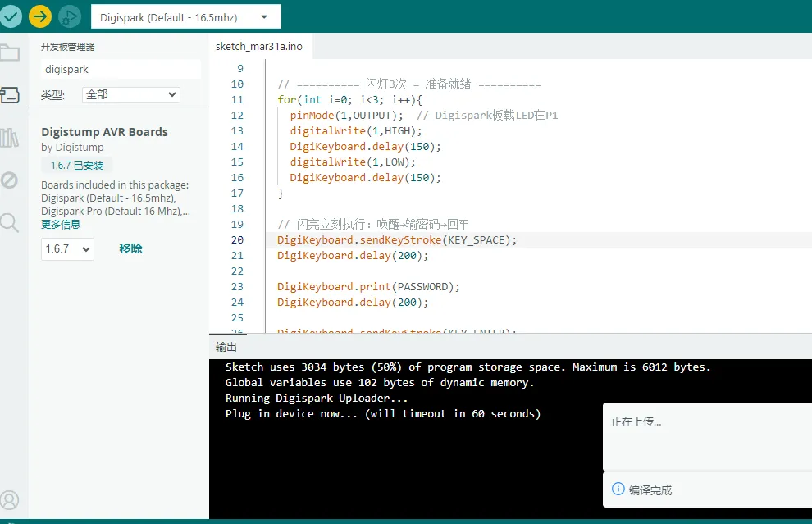Open the 更多信息 more info link

tap(61, 224)
